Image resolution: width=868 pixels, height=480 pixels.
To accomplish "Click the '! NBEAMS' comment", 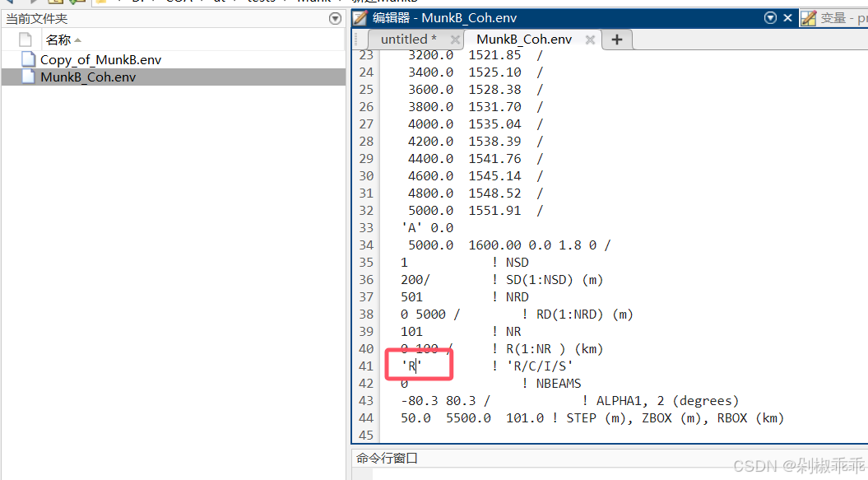I will (x=551, y=384).
